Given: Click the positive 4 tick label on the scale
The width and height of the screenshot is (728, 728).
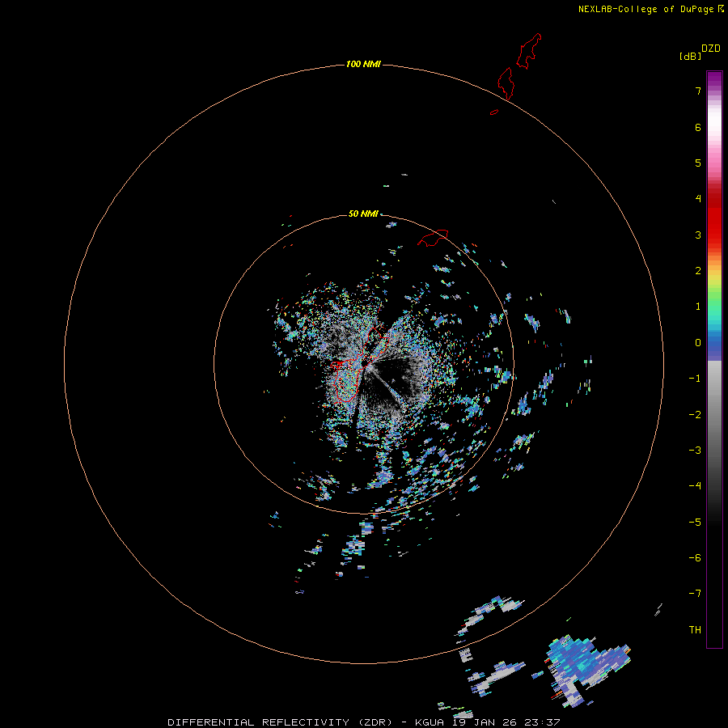Looking at the screenshot, I should pyautogui.click(x=698, y=199).
